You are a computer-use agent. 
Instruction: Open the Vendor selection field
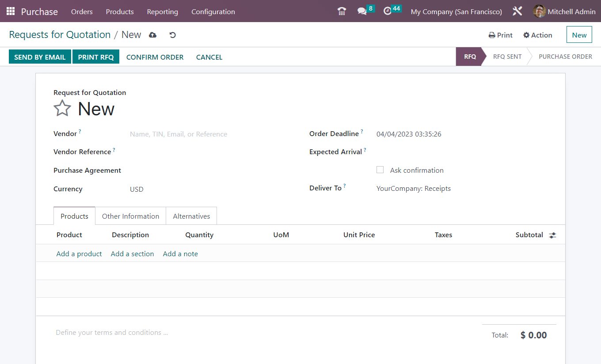coord(178,134)
